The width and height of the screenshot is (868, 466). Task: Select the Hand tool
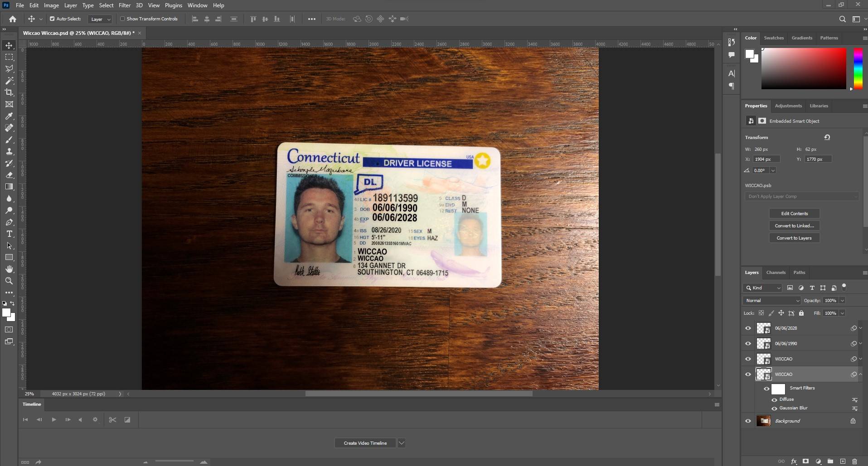coord(9,269)
